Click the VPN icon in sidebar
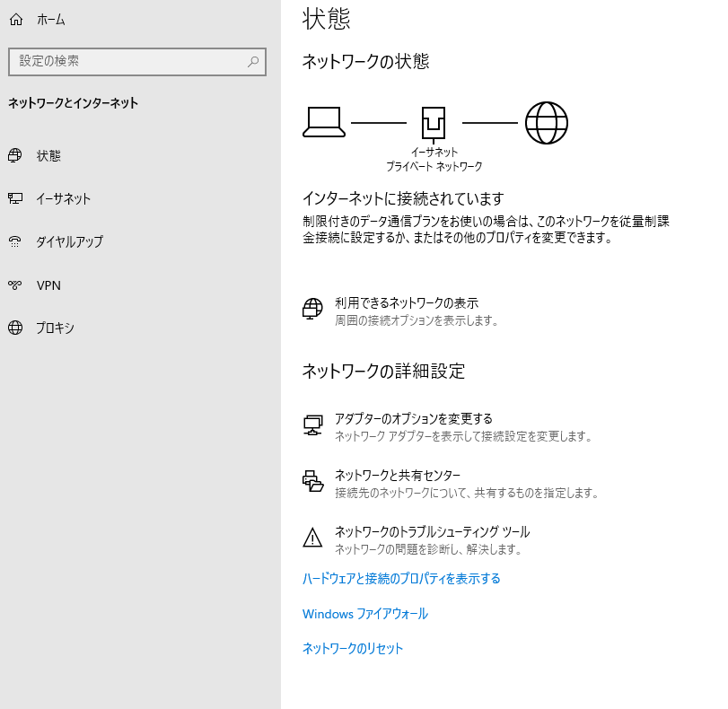 [15, 284]
